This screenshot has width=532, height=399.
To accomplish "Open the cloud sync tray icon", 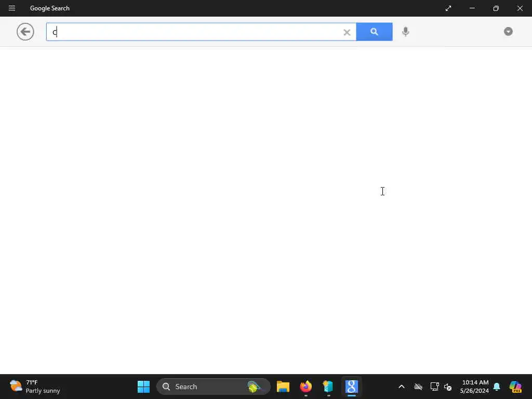I will pyautogui.click(x=418, y=387).
